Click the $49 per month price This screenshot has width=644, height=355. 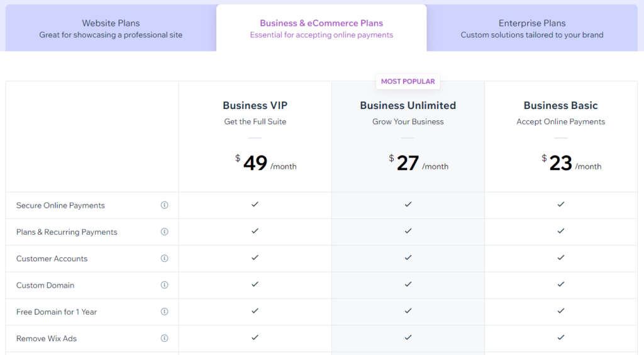tap(266, 164)
